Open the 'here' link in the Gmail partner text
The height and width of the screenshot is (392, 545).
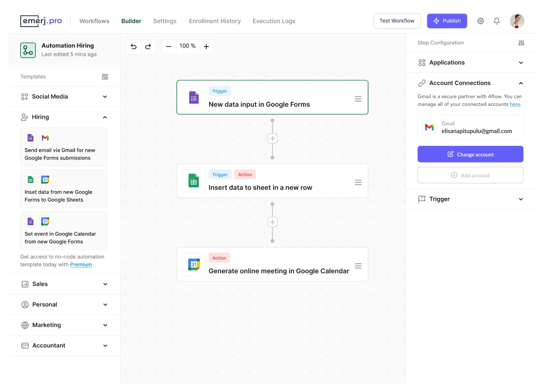click(x=515, y=104)
